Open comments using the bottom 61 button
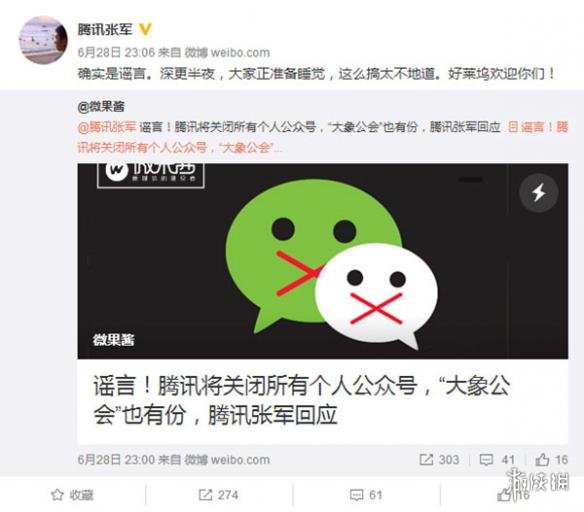The width and height of the screenshot is (584, 512). pos(366,495)
